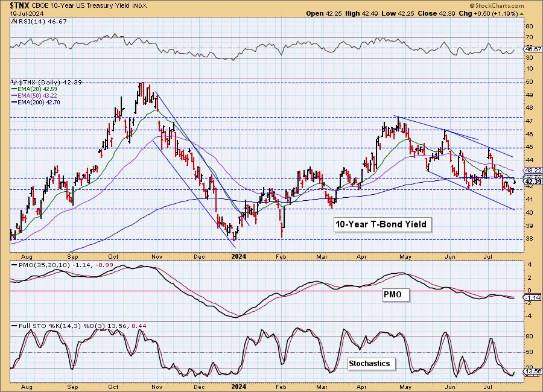This screenshot has height=392, width=543.
Task: Click the 13.56 stochastic value tag on right axis
Action: click(x=533, y=371)
